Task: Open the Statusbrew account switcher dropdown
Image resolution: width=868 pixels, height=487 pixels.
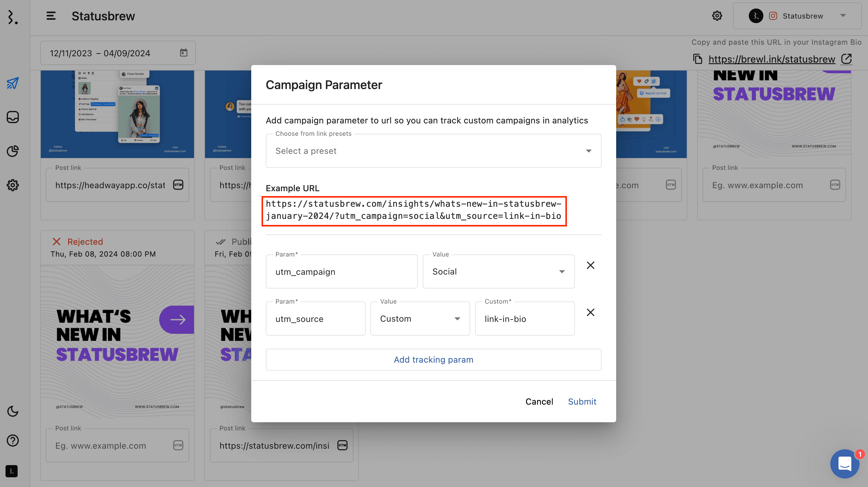Action: [797, 16]
